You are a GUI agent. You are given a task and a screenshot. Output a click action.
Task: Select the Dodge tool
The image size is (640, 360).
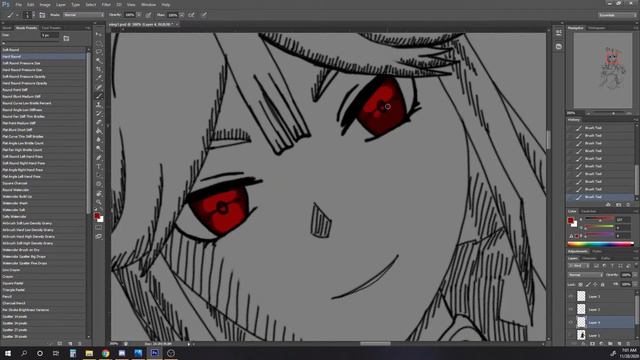point(99,149)
